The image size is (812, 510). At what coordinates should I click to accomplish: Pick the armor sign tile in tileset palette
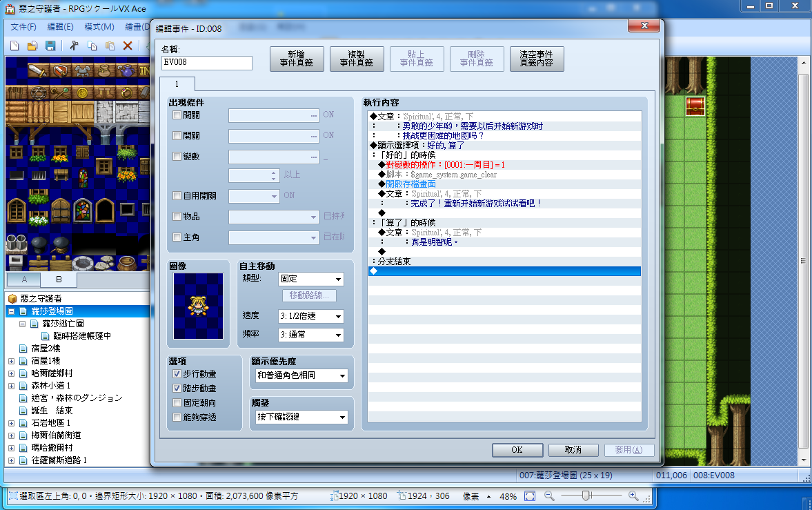[x=83, y=70]
